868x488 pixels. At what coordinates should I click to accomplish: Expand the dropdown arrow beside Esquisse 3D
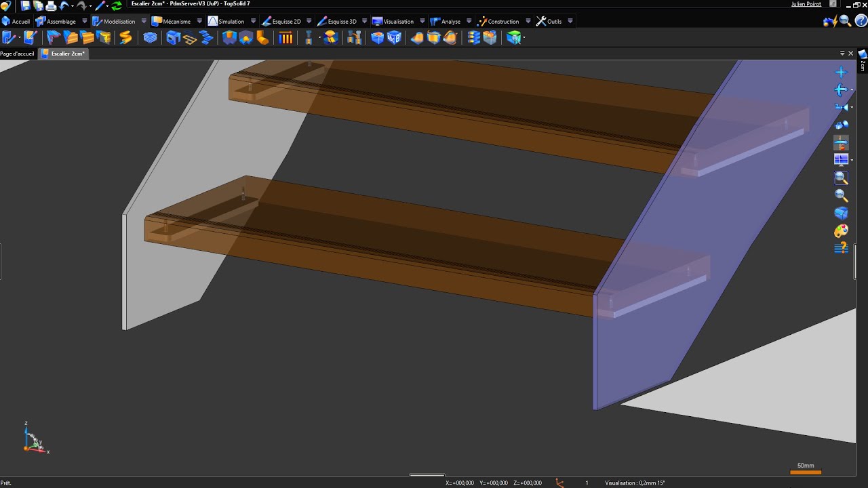point(365,21)
